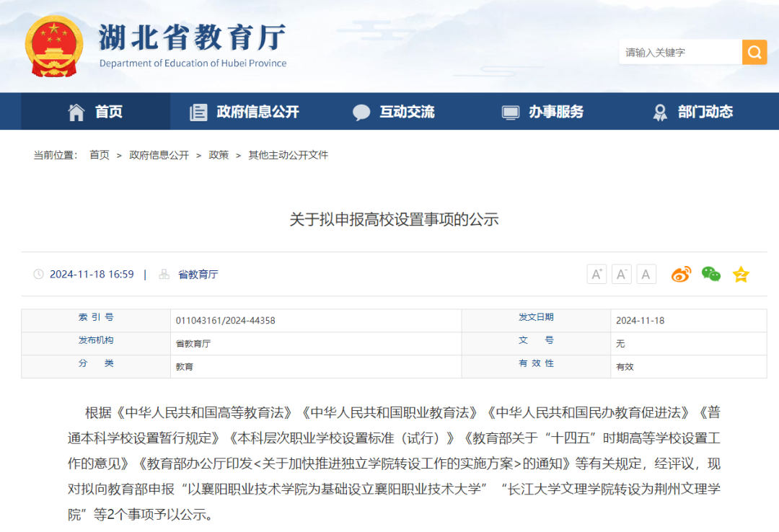
Task: Click the search magnifier icon
Action: point(754,52)
